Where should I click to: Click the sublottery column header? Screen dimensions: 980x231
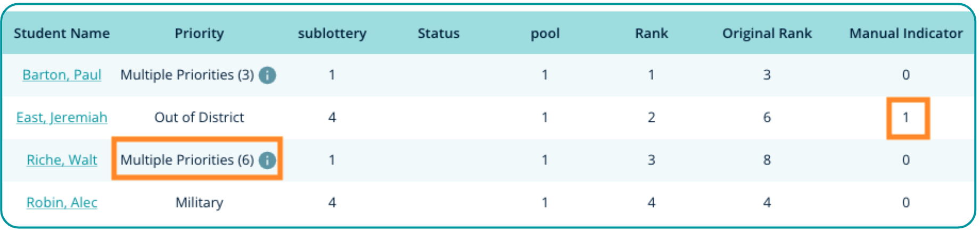[332, 34]
